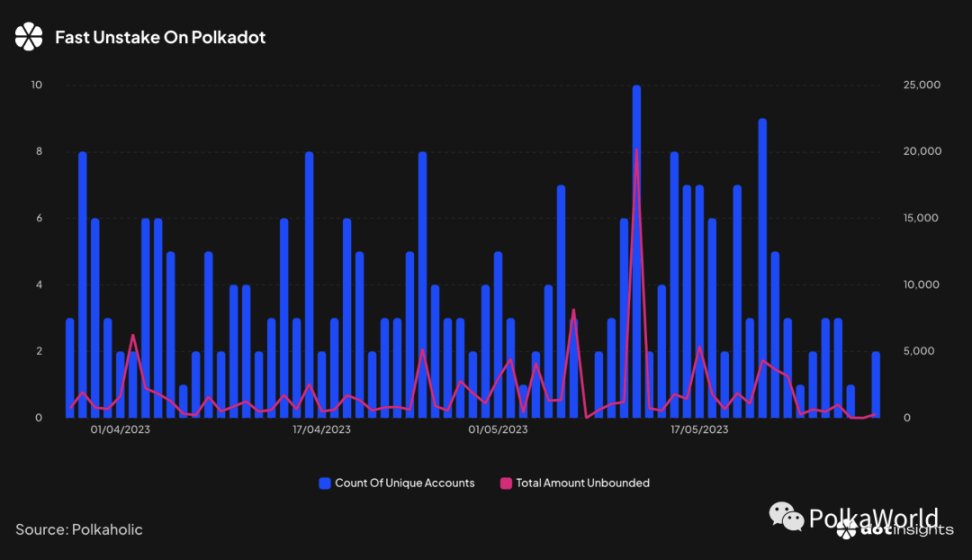Click the right axis value 15,000

pyautogui.click(x=921, y=218)
